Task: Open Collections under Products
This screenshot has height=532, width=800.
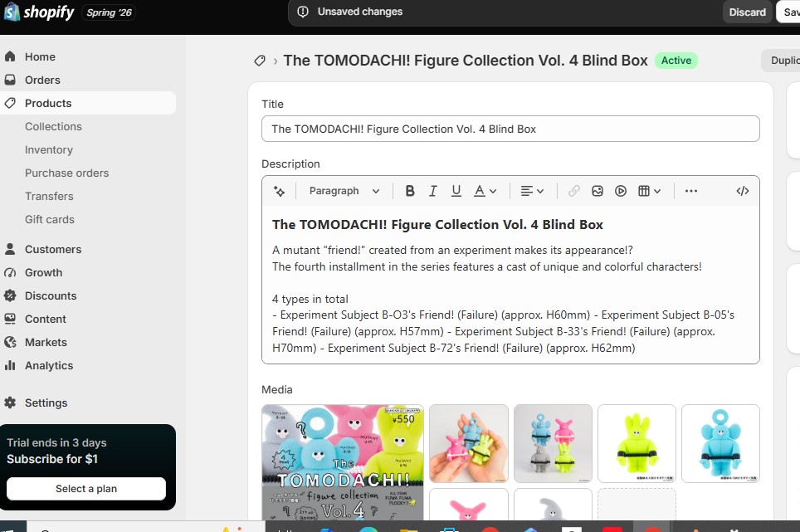Action: coord(53,126)
